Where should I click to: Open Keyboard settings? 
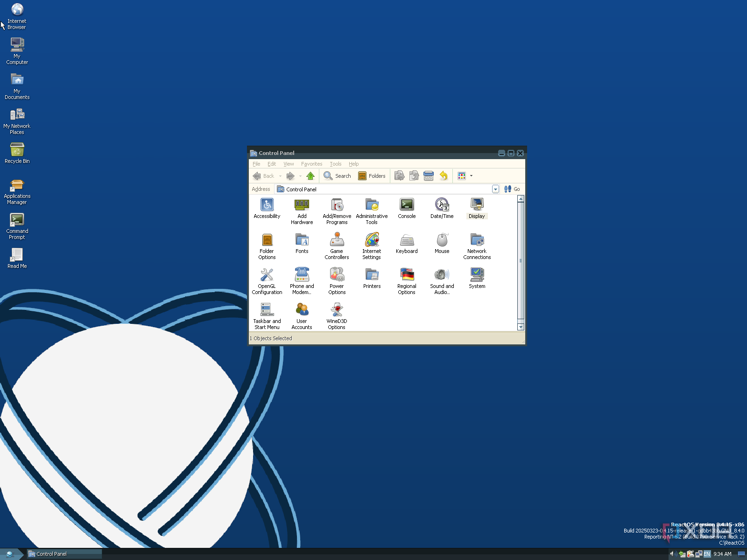tap(407, 243)
